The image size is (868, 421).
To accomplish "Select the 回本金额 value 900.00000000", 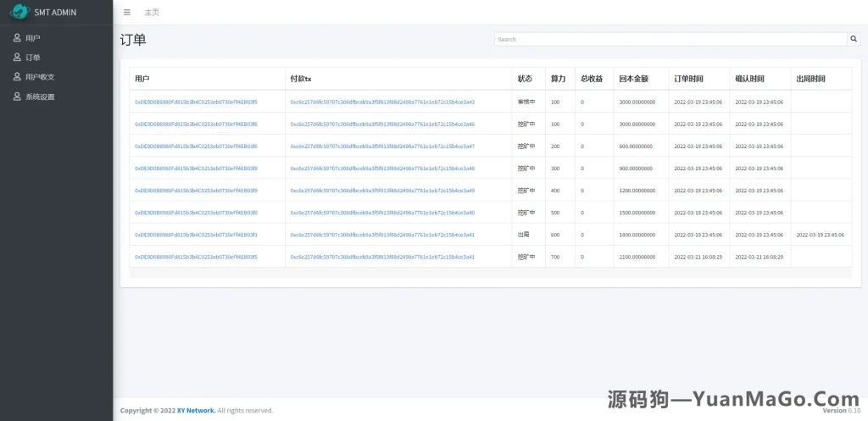I will (x=636, y=169).
